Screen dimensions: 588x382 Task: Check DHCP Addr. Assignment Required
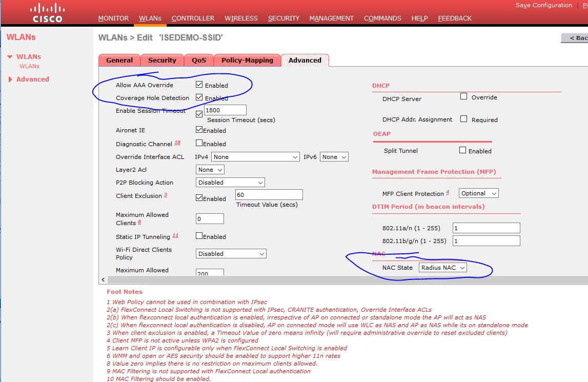[x=463, y=119]
